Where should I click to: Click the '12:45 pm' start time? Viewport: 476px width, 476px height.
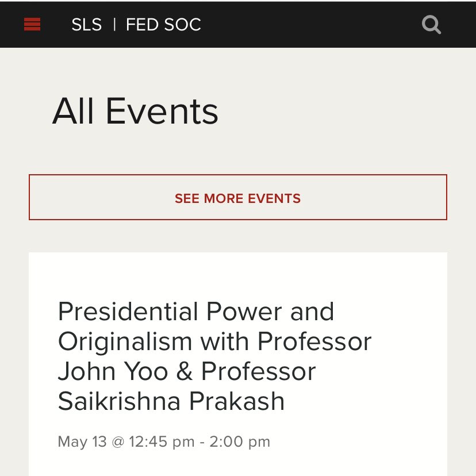click(x=162, y=442)
